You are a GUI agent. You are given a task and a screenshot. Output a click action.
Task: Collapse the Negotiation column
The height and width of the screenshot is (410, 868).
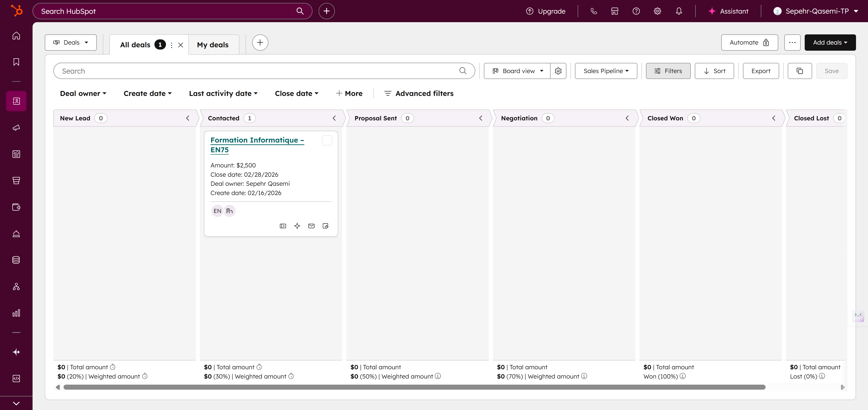(627, 118)
